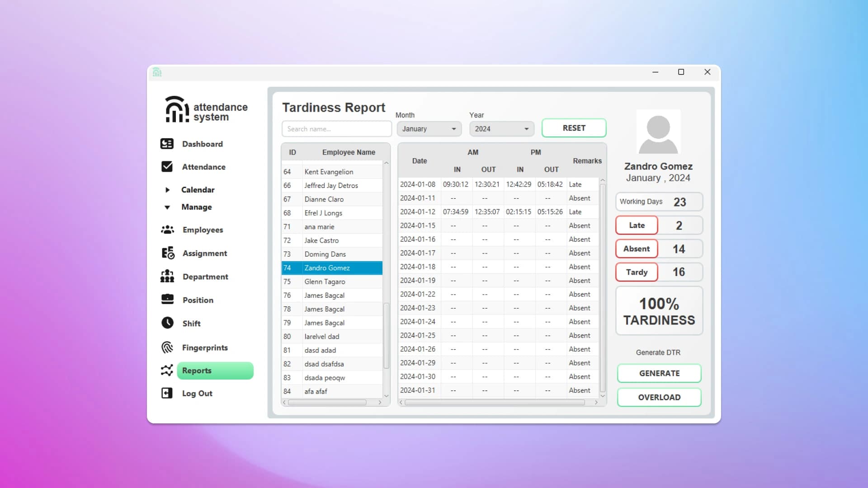Expand the Calendar menu arrow
Viewport: 868px width, 488px height.
(167, 190)
